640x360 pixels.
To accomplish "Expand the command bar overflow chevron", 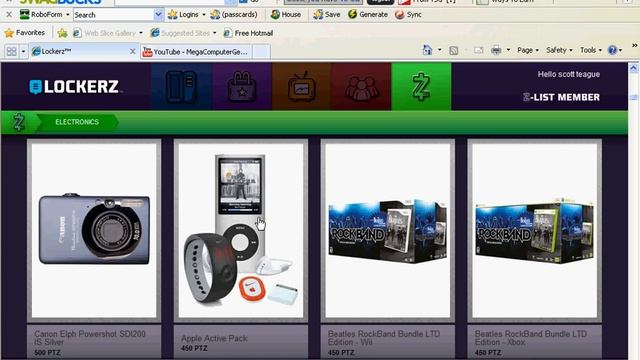I will (x=635, y=45).
